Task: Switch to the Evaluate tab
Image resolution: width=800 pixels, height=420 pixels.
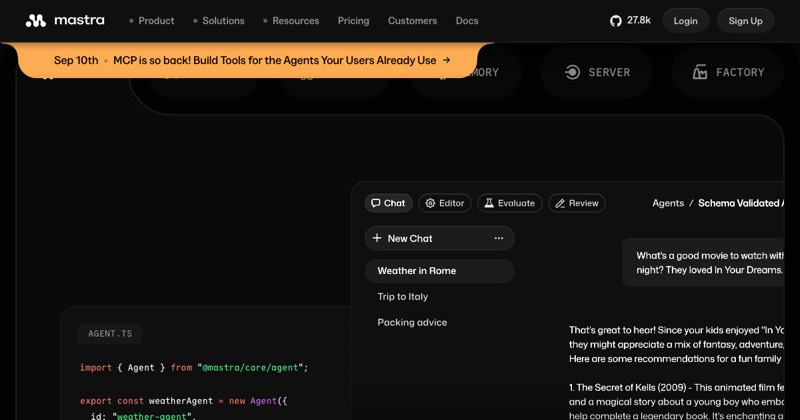Action: click(510, 203)
